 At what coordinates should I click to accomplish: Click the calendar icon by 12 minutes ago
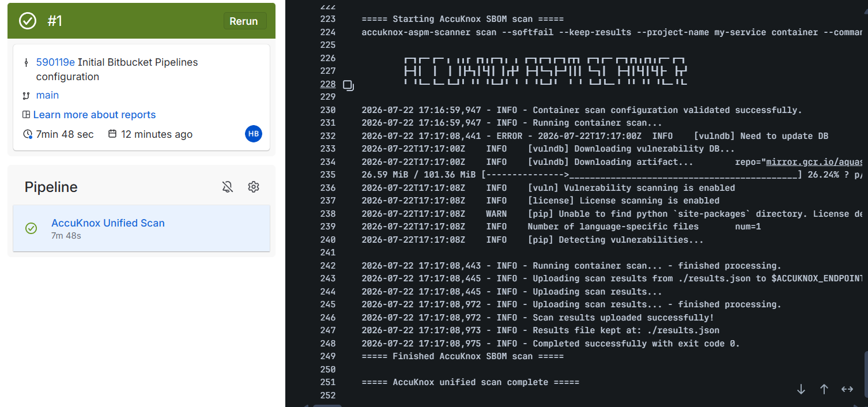(112, 134)
